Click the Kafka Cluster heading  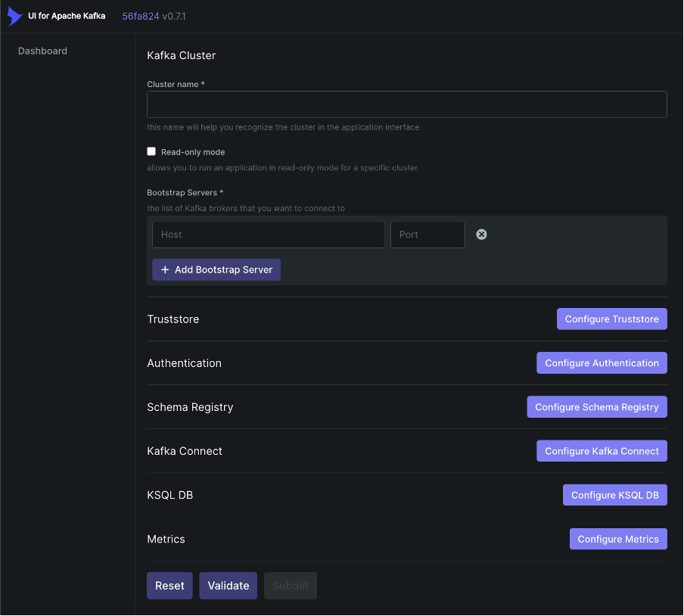click(182, 55)
